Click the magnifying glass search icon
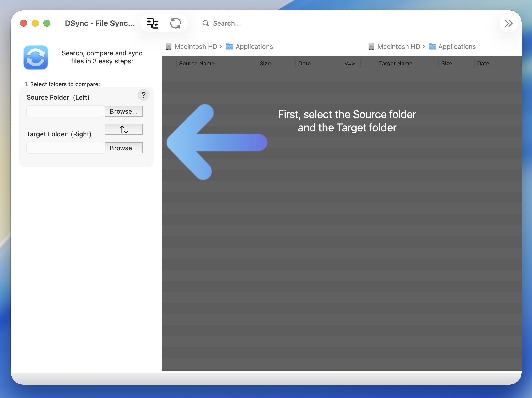Image resolution: width=532 pixels, height=398 pixels. pyautogui.click(x=206, y=23)
